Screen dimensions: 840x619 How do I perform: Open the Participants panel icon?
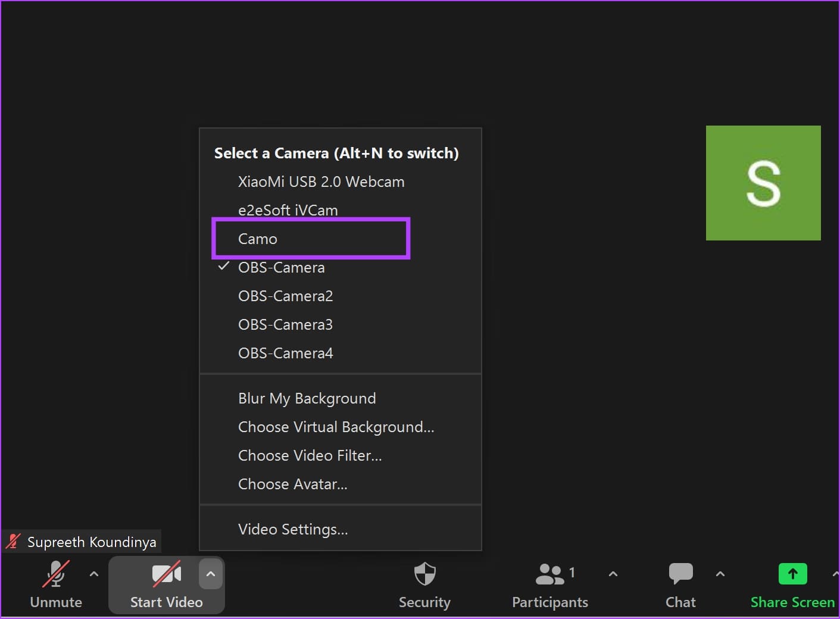coord(549,574)
